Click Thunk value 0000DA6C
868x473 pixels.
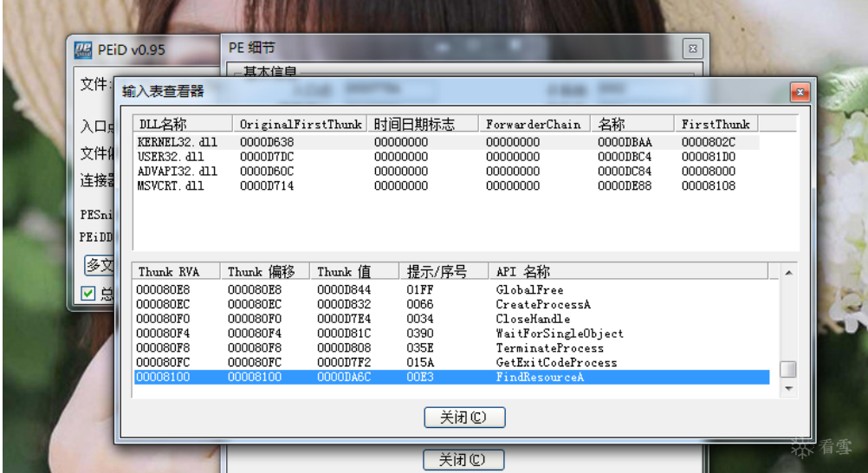(x=344, y=377)
